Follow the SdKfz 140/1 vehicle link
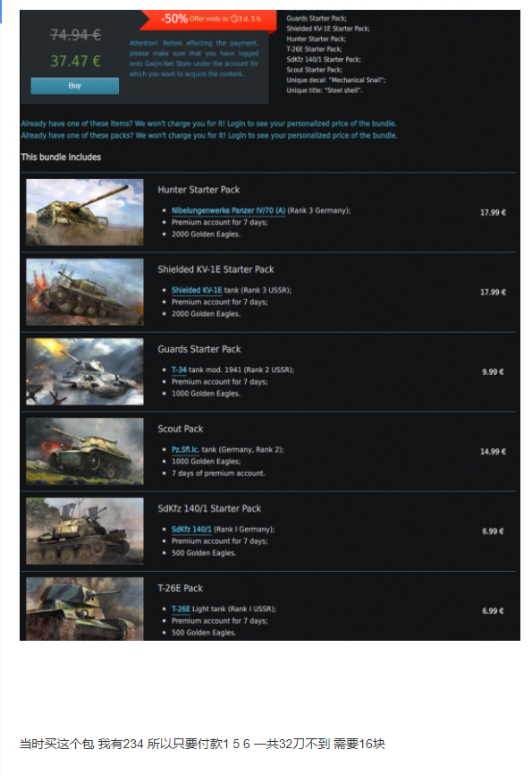 pyautogui.click(x=191, y=530)
